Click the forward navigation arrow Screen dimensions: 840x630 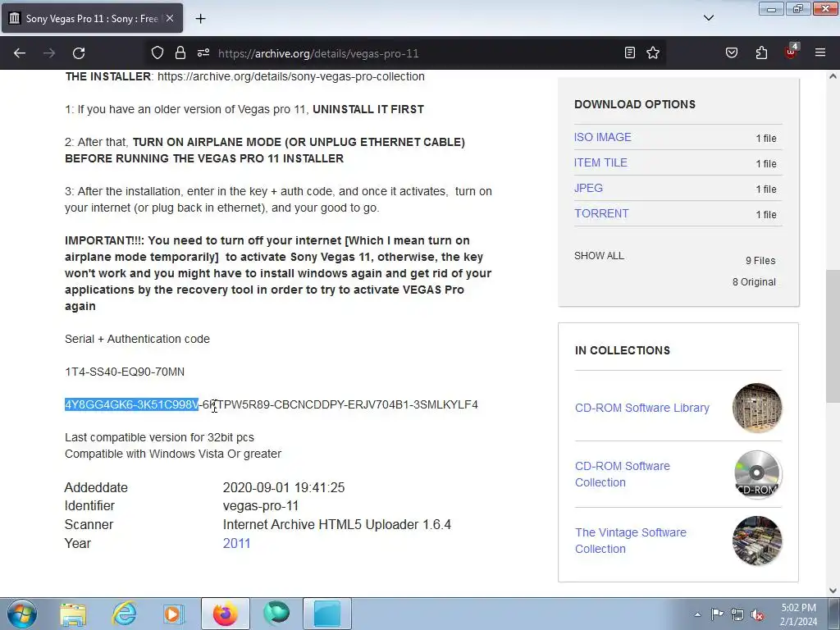[x=49, y=53]
